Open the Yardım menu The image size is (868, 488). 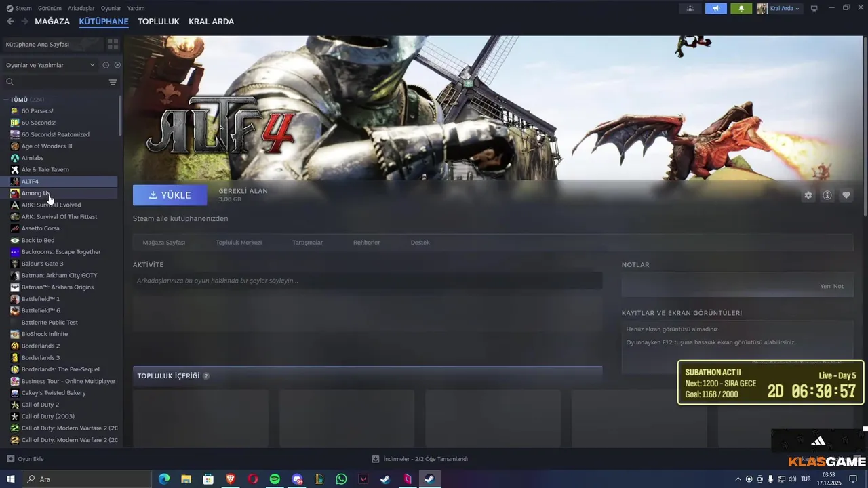click(x=136, y=9)
